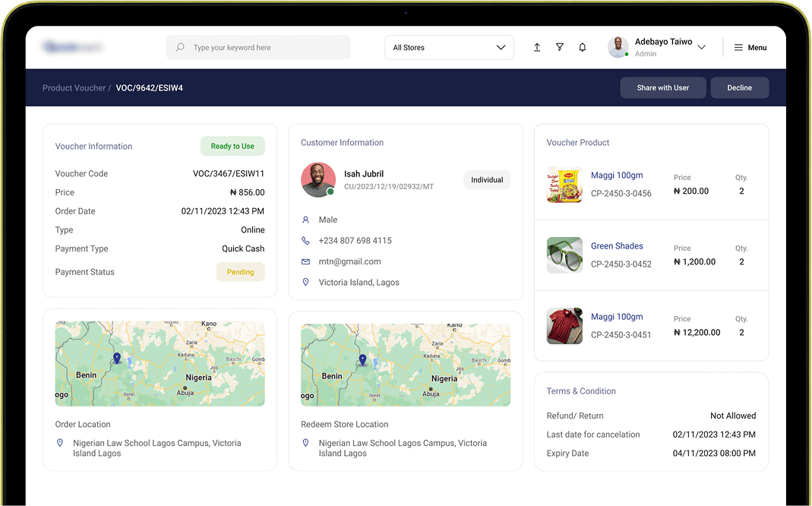This screenshot has height=506, width=812.
Task: Open Isah Jubril's customer photo
Action: point(318,180)
